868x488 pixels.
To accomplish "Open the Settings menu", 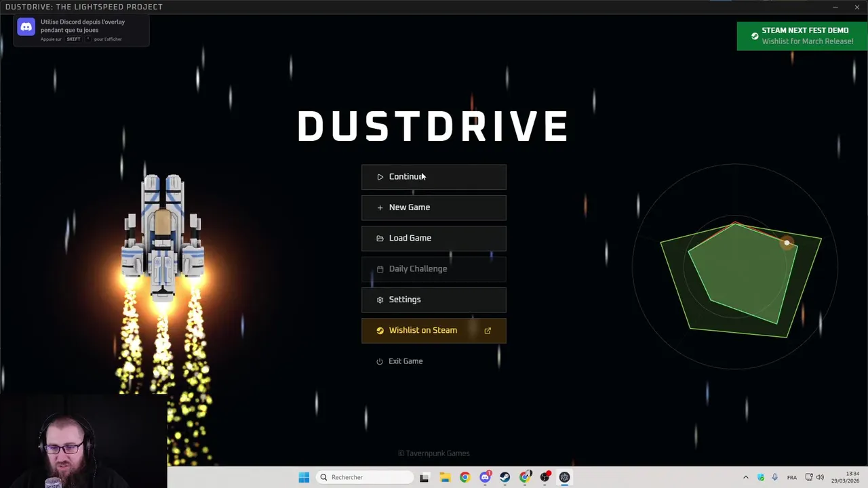I will (x=434, y=300).
